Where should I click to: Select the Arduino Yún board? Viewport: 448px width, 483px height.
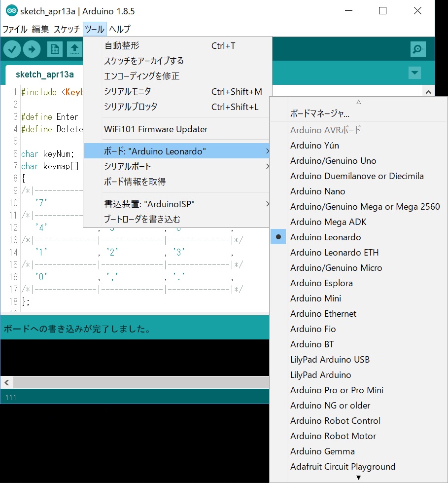[x=358, y=146]
